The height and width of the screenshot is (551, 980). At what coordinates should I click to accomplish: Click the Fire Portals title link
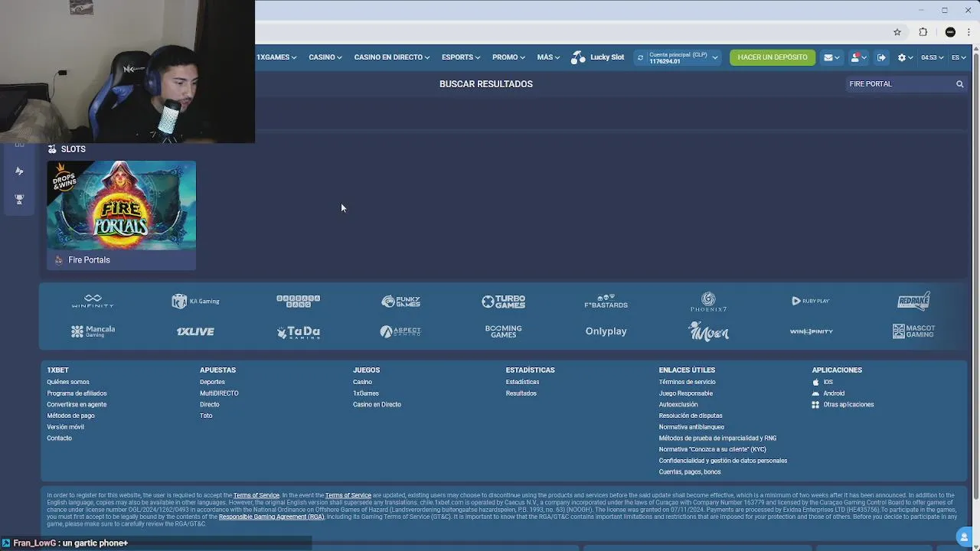point(89,260)
